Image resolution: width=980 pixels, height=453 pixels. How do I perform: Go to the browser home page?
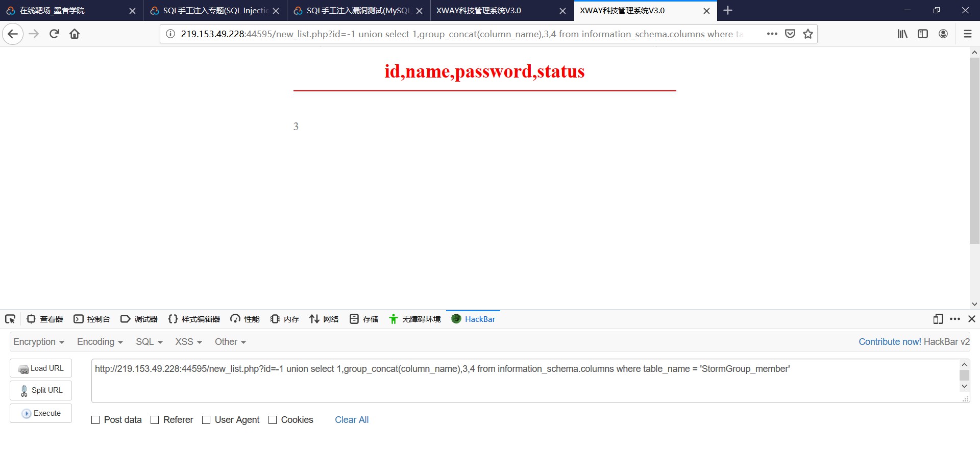tap(75, 34)
